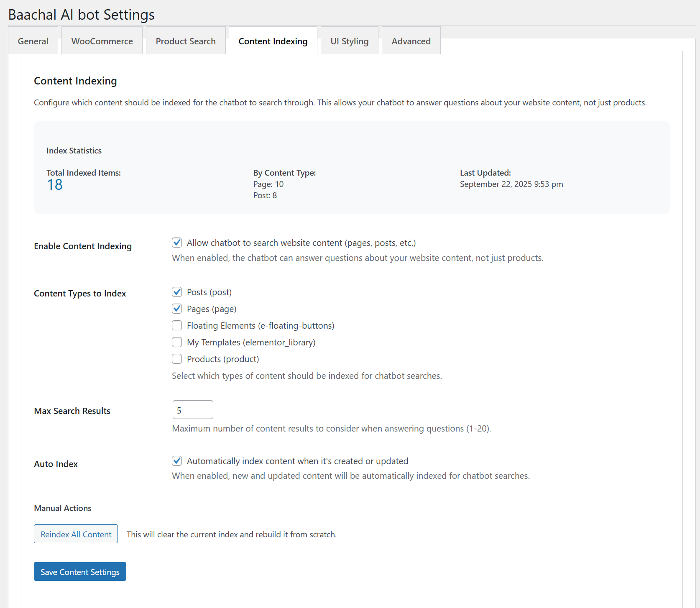Screen dimensions: 700x608
Task: Open the UI Styling tab
Action: tap(349, 41)
